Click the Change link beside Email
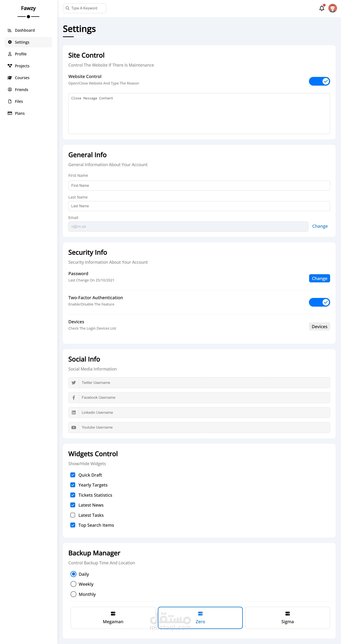341x644 pixels. (x=320, y=226)
